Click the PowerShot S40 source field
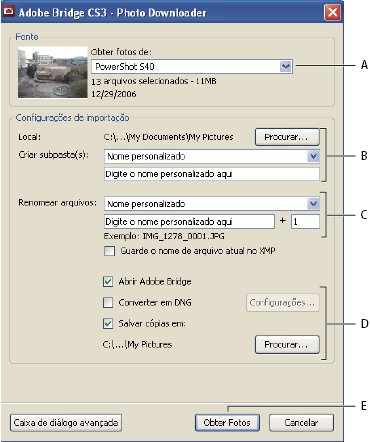The width and height of the screenshot is (370, 442). click(186, 66)
